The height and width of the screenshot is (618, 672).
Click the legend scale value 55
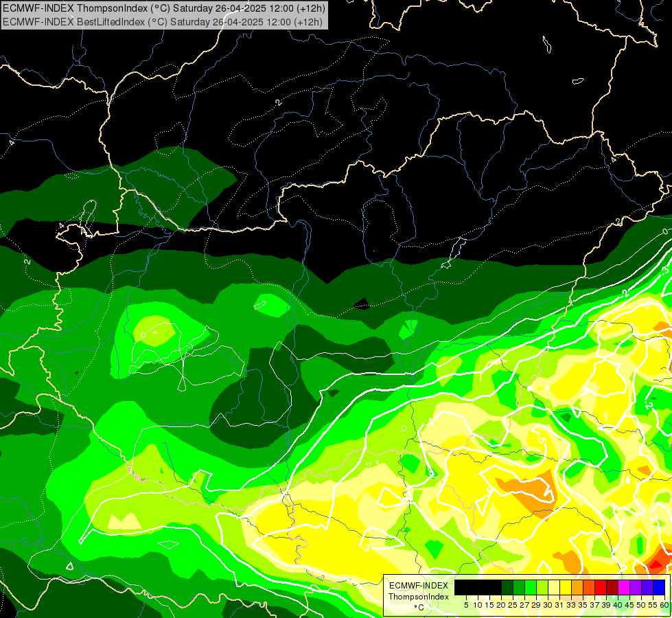(x=653, y=605)
